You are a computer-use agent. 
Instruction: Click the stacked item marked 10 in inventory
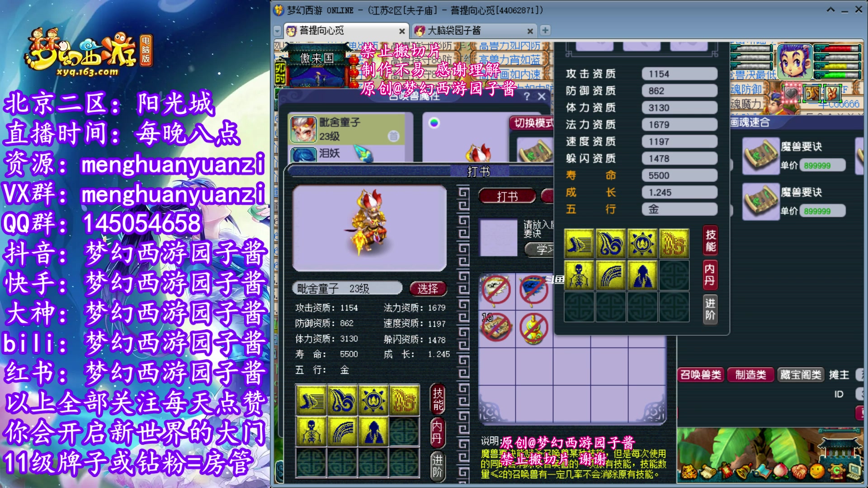pyautogui.click(x=496, y=327)
